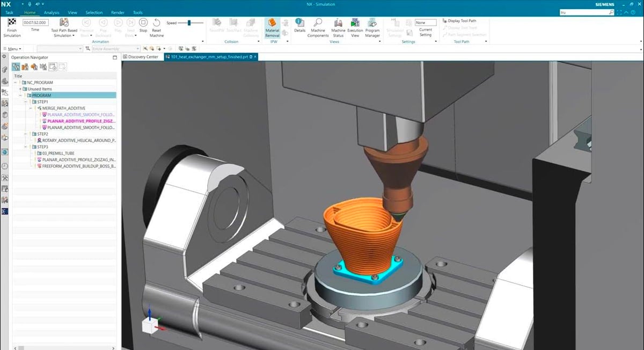Viewport: 644px width, 350px height.
Task: Expand the Animation group options arrow
Action: click(203, 41)
